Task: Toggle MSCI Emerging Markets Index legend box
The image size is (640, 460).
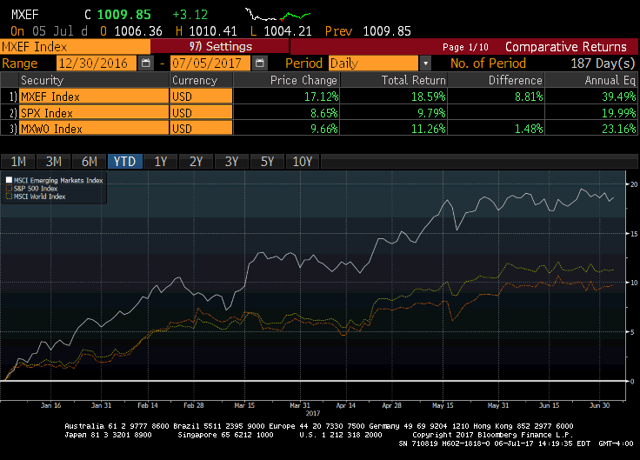Action: (9, 180)
